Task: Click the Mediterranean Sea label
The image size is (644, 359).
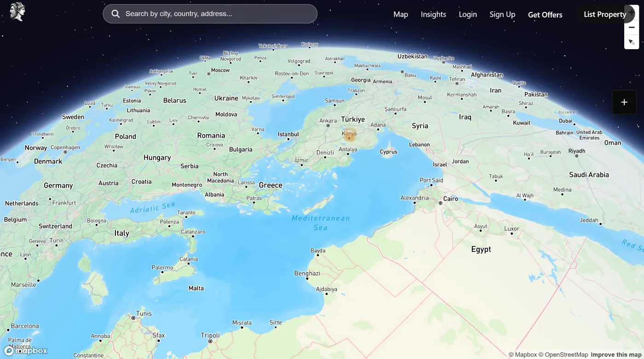Action: click(x=321, y=222)
